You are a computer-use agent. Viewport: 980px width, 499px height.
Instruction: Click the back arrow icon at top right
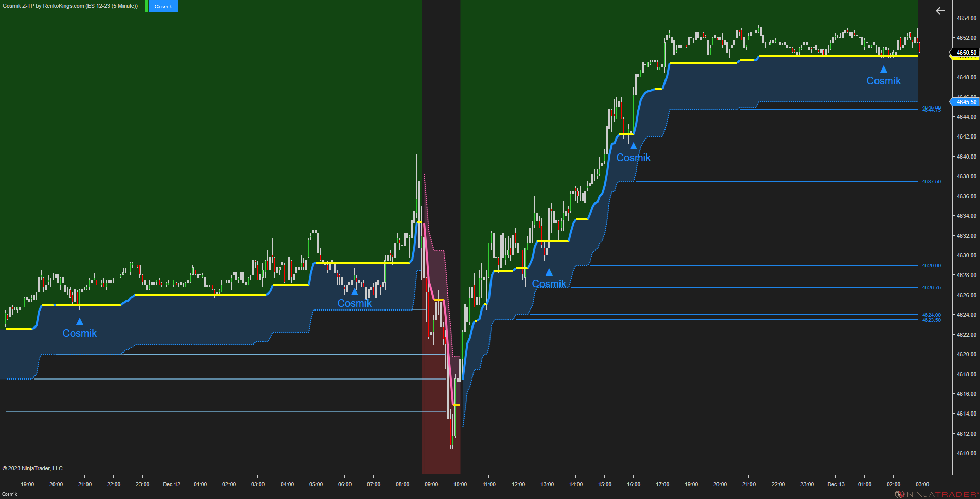pyautogui.click(x=940, y=11)
